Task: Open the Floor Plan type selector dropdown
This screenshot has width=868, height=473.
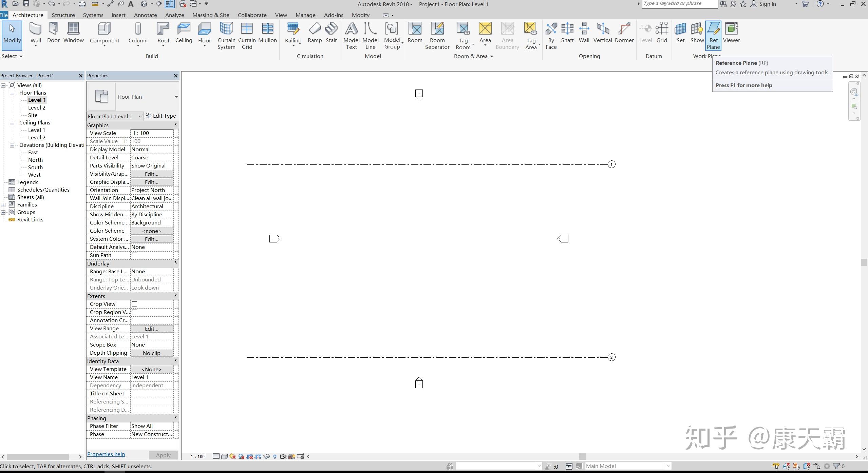Action: pos(176,97)
